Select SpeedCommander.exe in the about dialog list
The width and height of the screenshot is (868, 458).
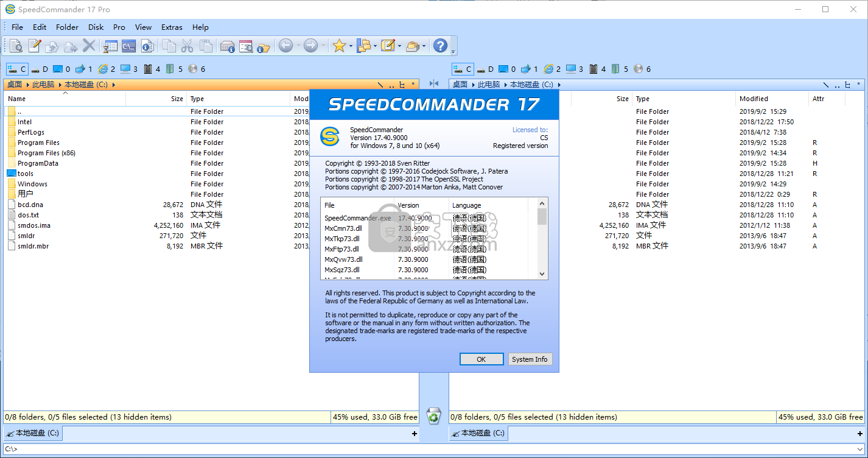pos(358,218)
